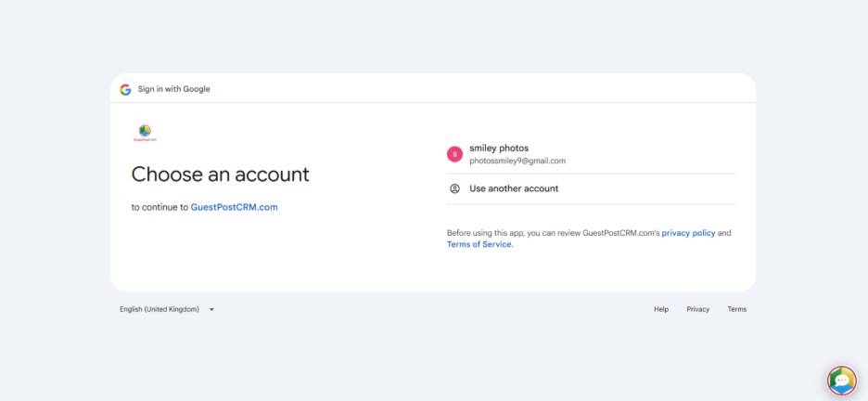
Task: Select Use another account option
Action: pos(514,188)
